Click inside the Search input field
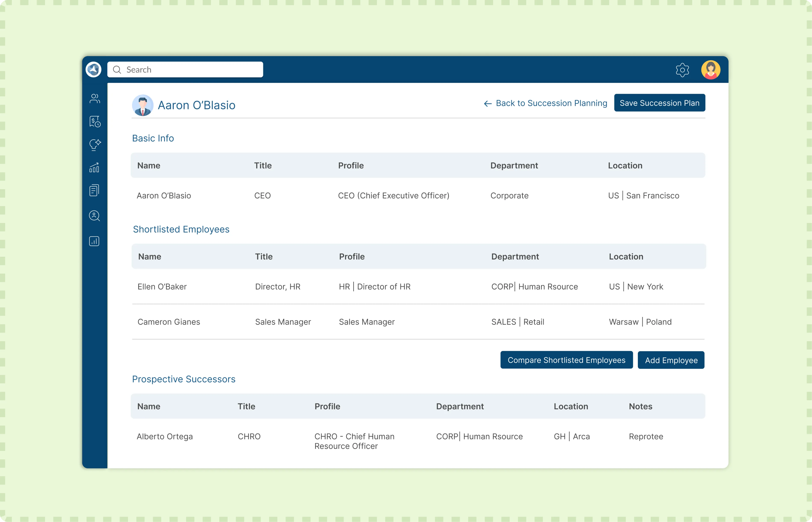Image resolution: width=812 pixels, height=522 pixels. [190, 69]
